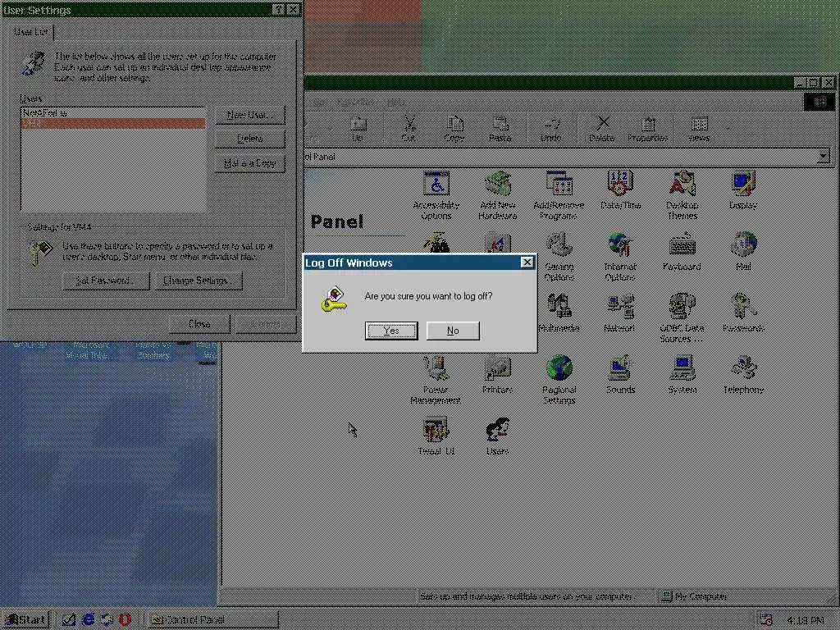Click Up toolbar button in Control Panel

(x=358, y=130)
